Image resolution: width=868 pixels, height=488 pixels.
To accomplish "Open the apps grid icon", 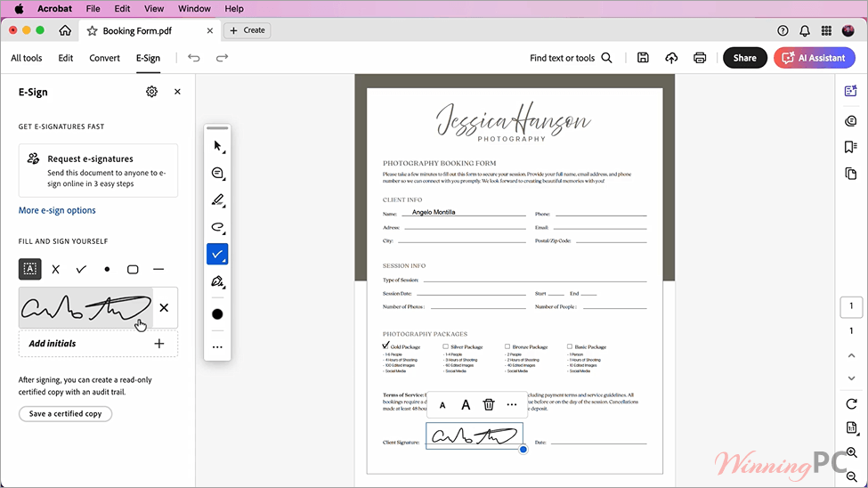I will point(826,31).
